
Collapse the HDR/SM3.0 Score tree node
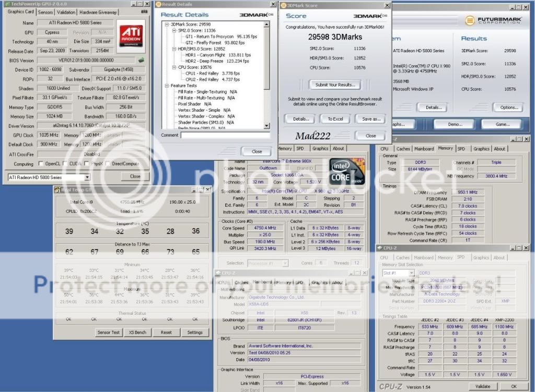coord(174,49)
